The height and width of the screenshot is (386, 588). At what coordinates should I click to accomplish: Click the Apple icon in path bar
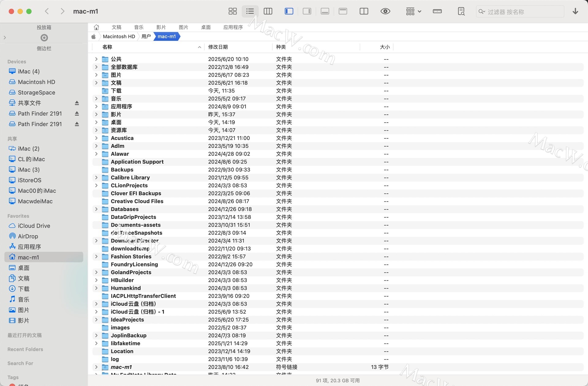(x=94, y=36)
